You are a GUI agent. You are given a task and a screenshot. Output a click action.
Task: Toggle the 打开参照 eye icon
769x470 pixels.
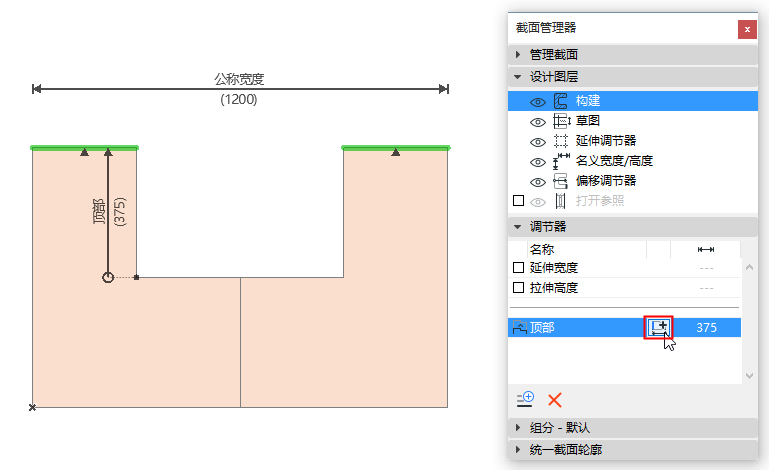click(x=538, y=202)
